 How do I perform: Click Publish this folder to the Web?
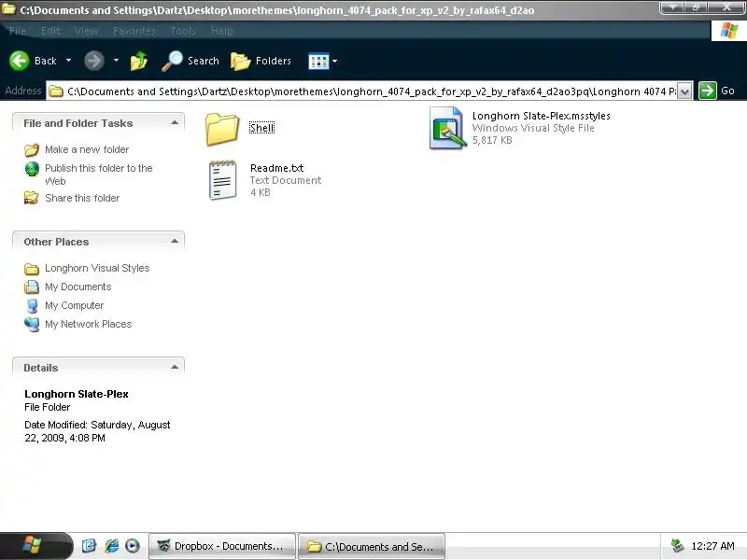click(x=99, y=175)
